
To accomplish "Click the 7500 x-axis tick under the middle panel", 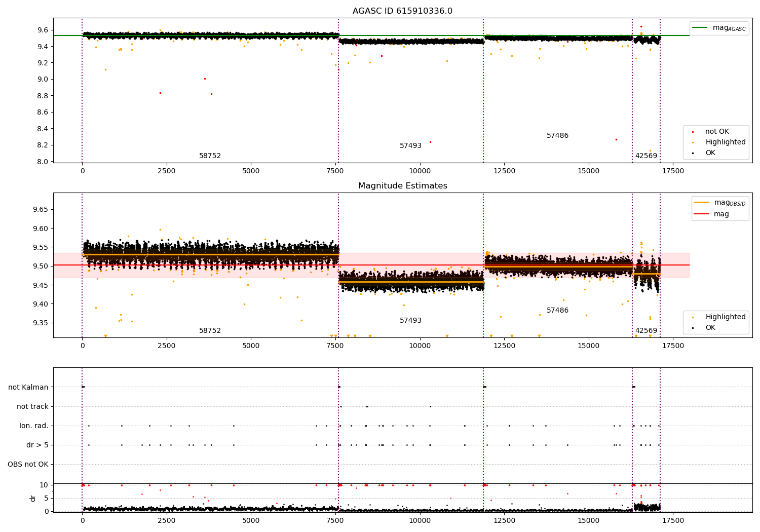I will [x=335, y=346].
